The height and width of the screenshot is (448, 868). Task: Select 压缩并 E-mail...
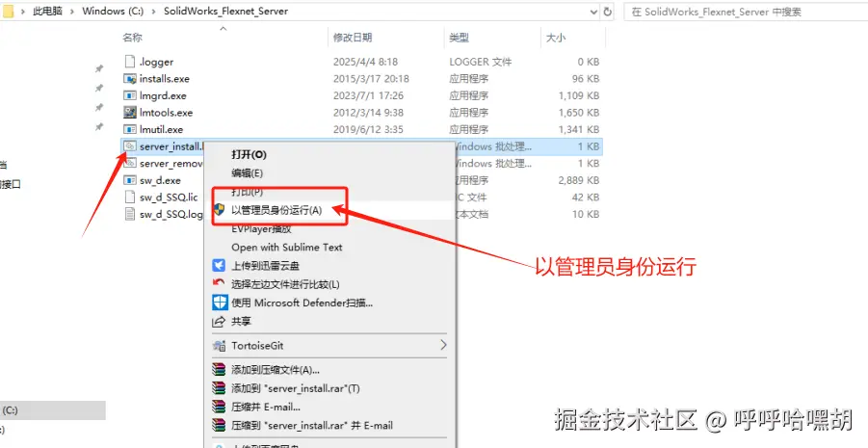point(266,407)
